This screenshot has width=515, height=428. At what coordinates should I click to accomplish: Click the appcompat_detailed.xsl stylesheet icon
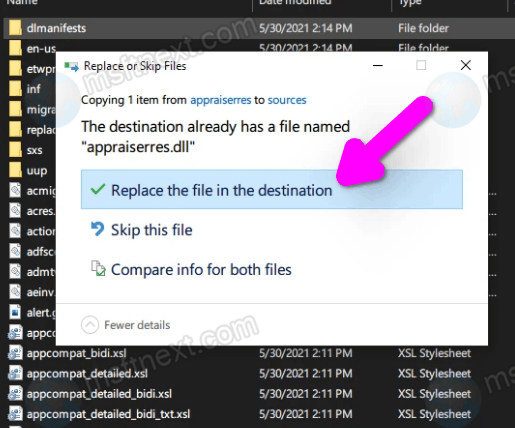click(15, 373)
